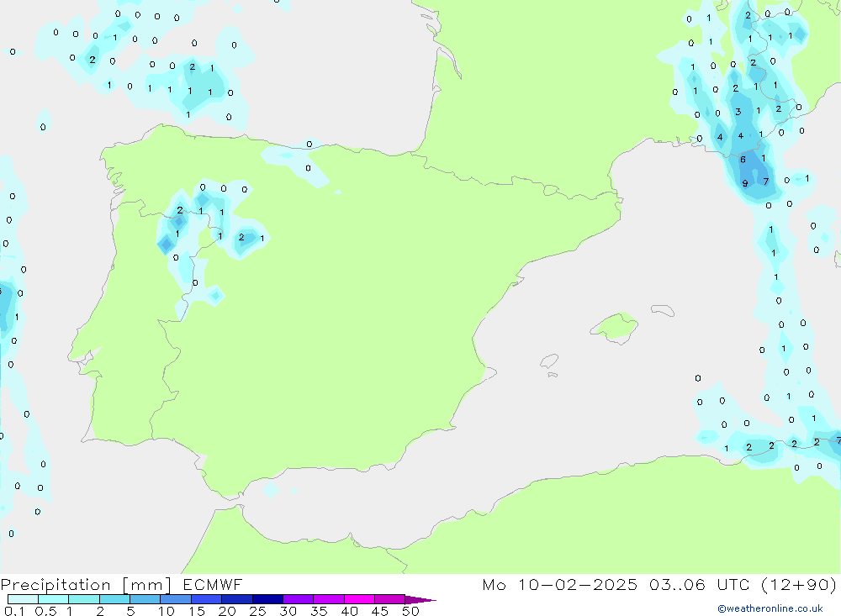Viewport: 841px width, 616px height.
Task: Click the 0.1–0.5 mm palest cyan legend swatch
Action: (23, 599)
